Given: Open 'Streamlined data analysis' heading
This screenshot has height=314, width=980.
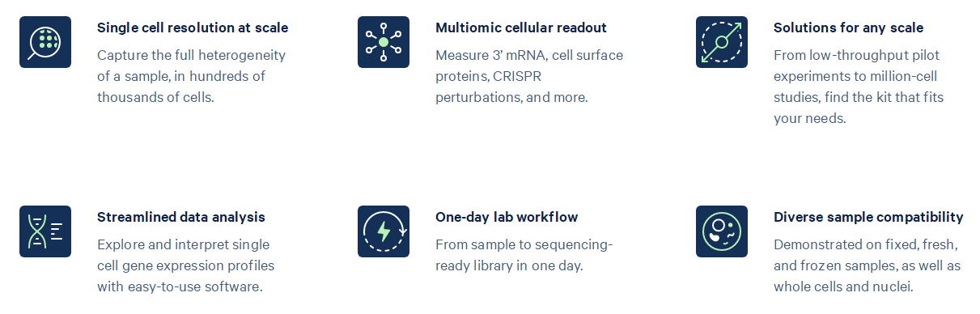Looking at the screenshot, I should (x=181, y=217).
